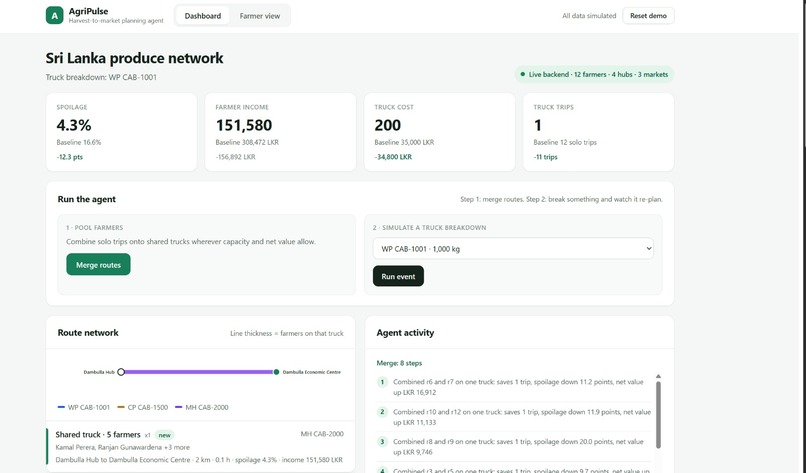Screen dimensions: 806x473
Task: Click the WP CAB-1001 blue legend swatch
Action: 61,407
